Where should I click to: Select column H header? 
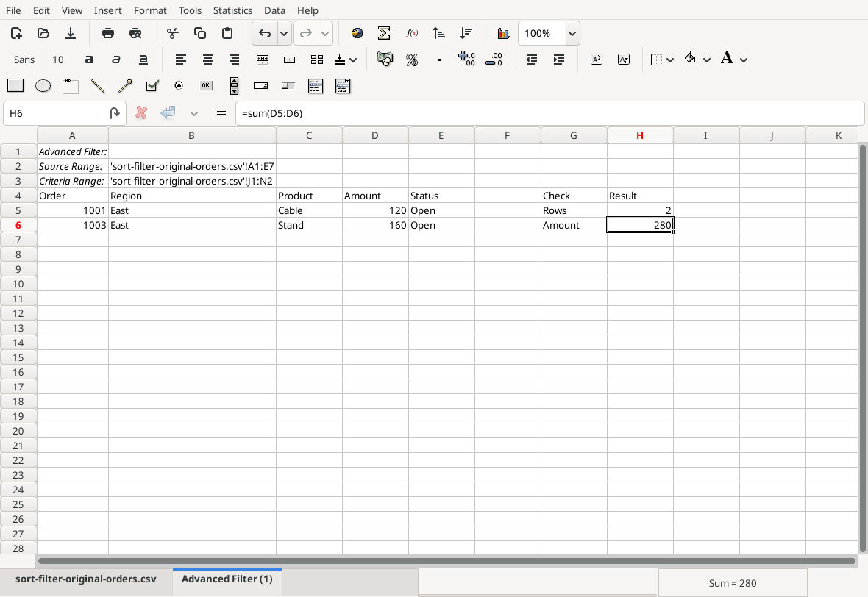pyautogui.click(x=640, y=135)
